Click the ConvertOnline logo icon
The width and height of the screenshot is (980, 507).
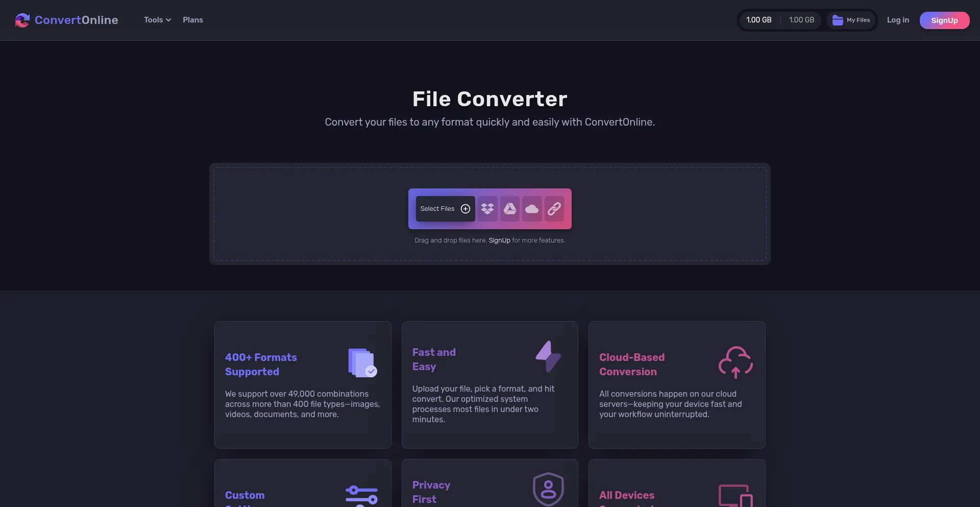(x=22, y=20)
